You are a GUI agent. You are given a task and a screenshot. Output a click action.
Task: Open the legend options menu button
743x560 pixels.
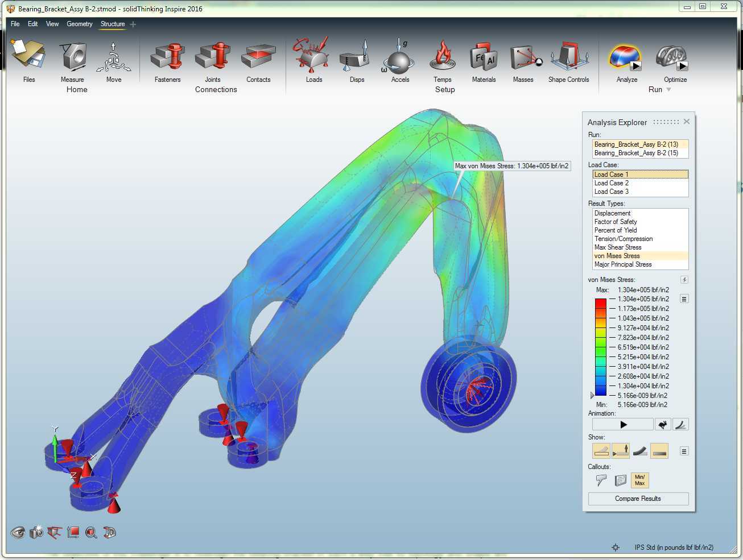[684, 299]
